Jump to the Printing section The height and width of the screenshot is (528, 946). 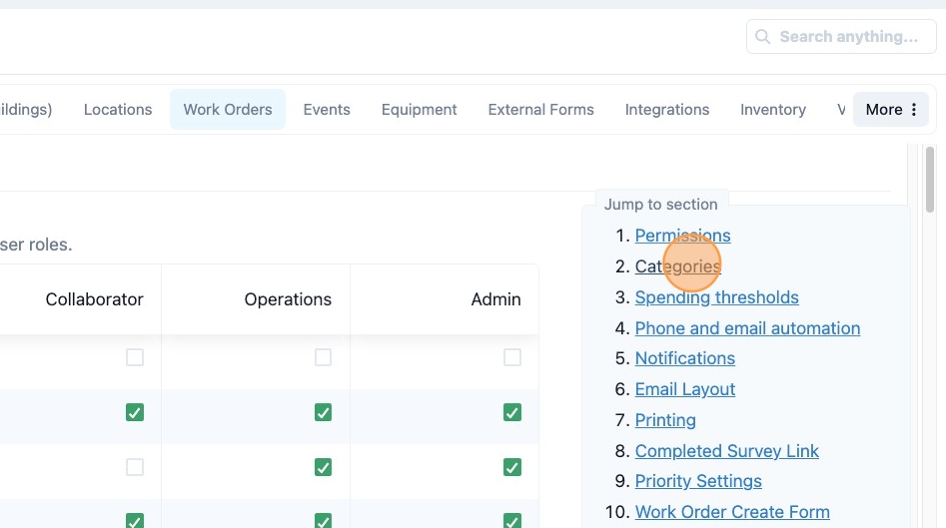point(665,420)
